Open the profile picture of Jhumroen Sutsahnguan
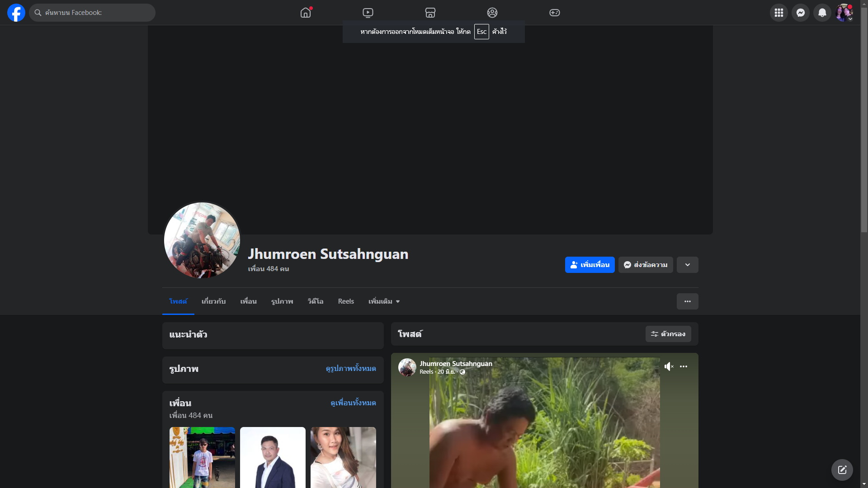This screenshot has height=488, width=868. (x=202, y=240)
